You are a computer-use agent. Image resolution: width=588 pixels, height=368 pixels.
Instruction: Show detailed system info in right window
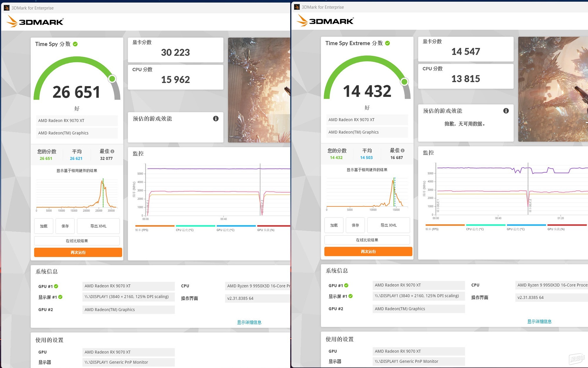tap(539, 321)
